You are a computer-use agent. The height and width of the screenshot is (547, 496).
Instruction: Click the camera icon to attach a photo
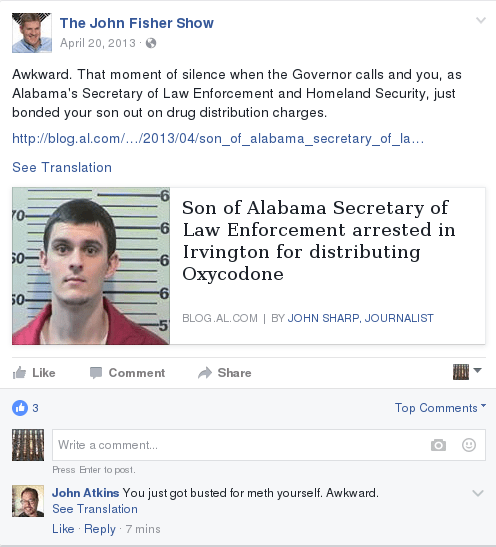(438, 445)
